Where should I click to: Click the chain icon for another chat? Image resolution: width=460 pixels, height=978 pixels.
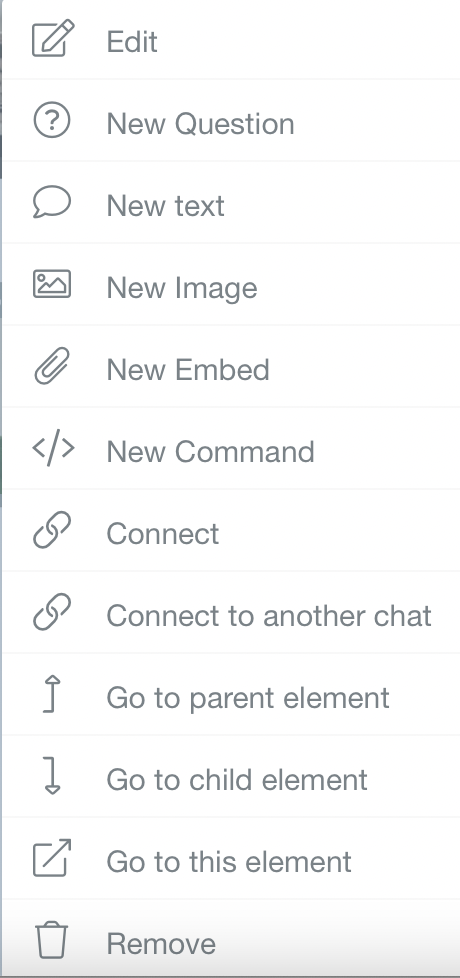pyautogui.click(x=52, y=612)
